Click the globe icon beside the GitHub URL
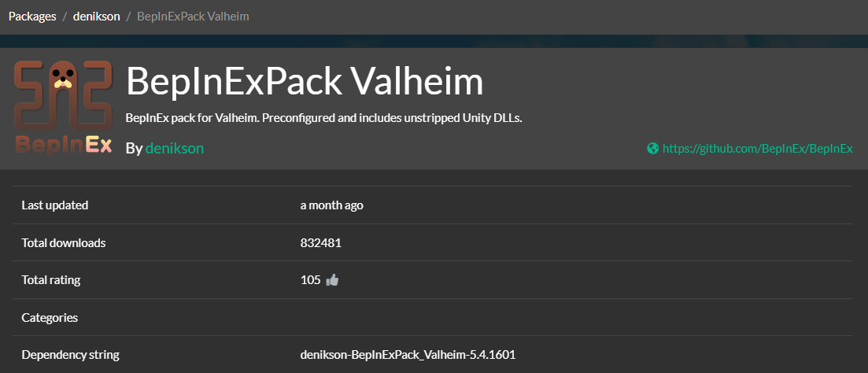The width and height of the screenshot is (868, 373). pyautogui.click(x=652, y=148)
